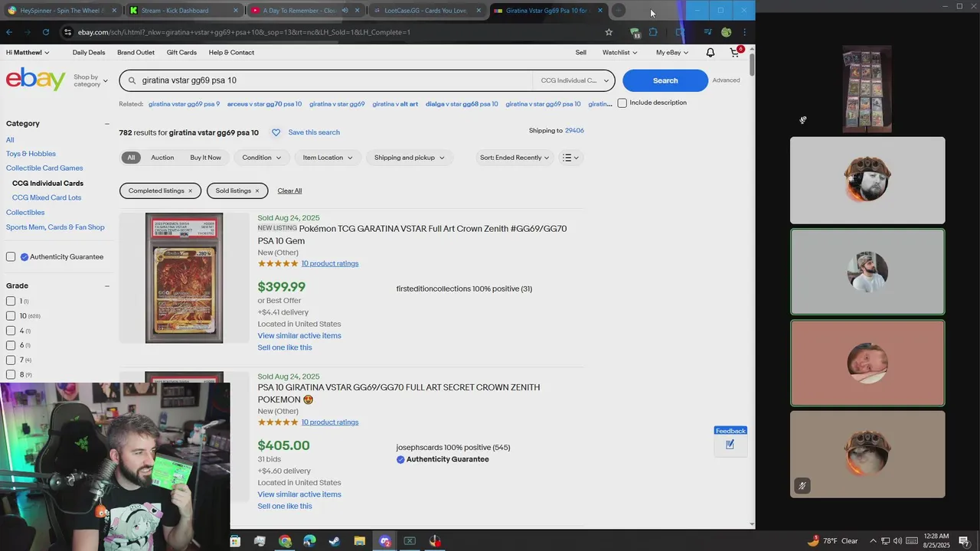980x551 pixels.
Task: Open Windows notification center
Action: [x=965, y=541]
